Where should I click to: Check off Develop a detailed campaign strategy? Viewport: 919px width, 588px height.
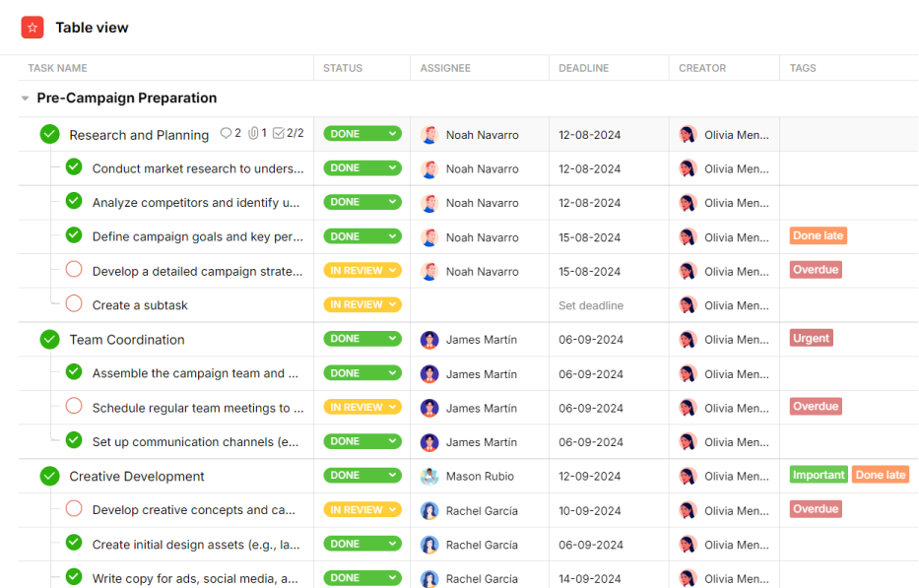pos(74,270)
